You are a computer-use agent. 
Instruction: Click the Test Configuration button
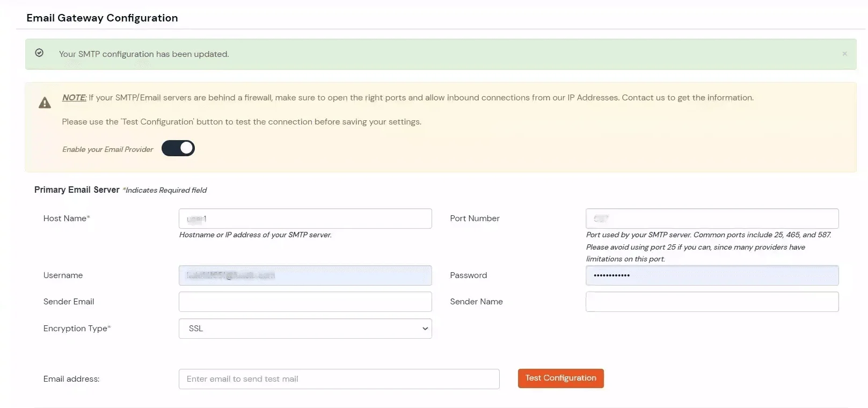[560, 378]
